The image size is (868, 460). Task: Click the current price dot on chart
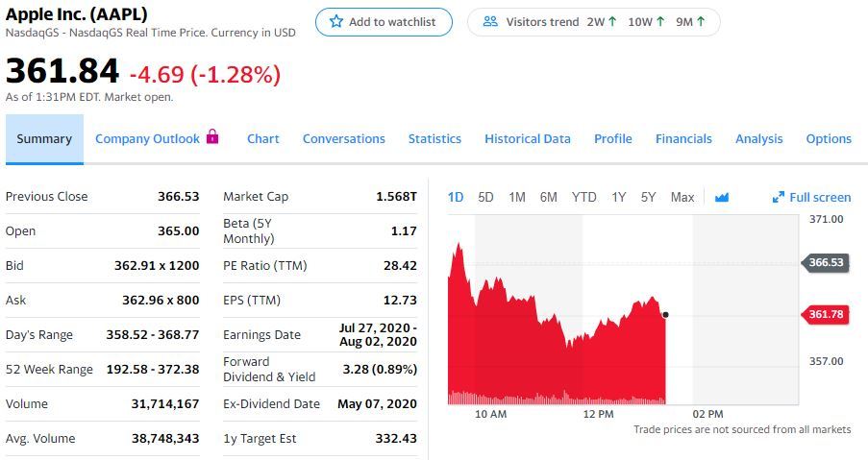[665, 314]
